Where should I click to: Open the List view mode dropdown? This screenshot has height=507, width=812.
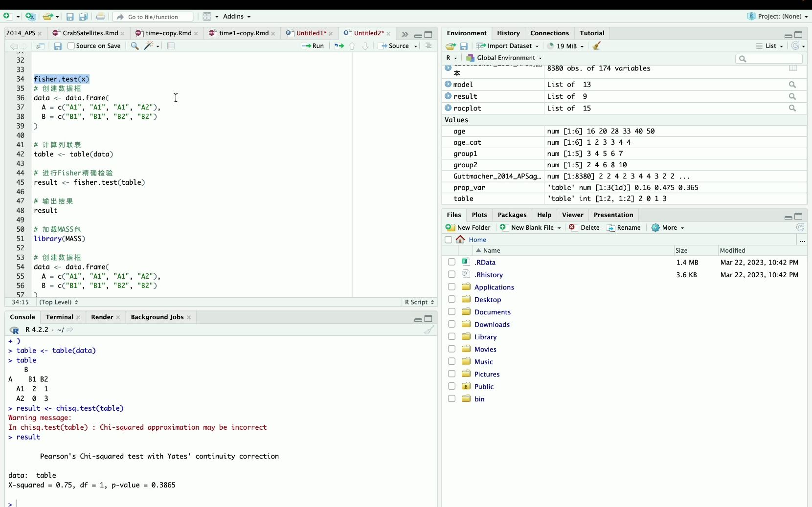pyautogui.click(x=769, y=46)
